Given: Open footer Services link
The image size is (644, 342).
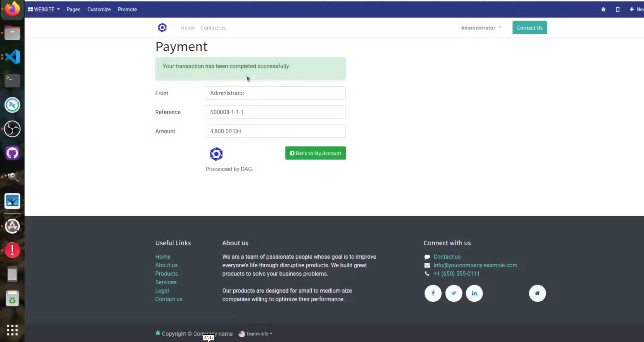Looking at the screenshot, I should (166, 282).
